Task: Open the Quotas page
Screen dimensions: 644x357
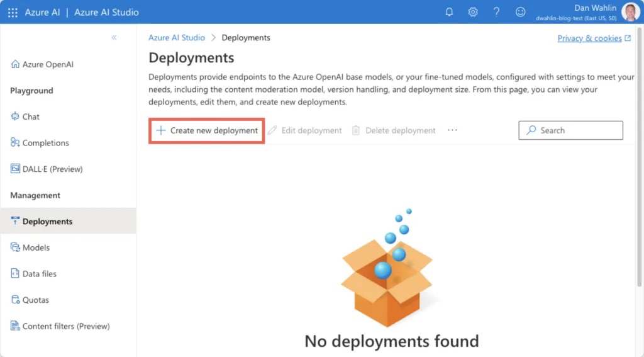Action: (35, 300)
